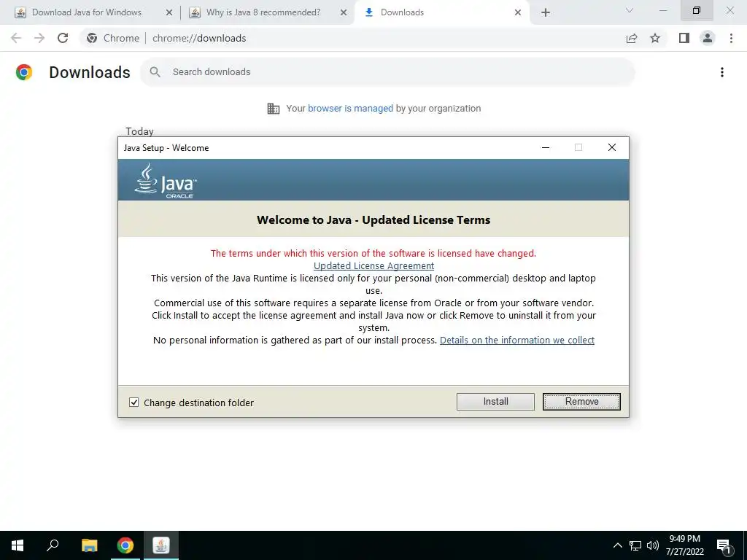Open a new Chrome tab
The height and width of the screenshot is (560, 747).
click(546, 12)
